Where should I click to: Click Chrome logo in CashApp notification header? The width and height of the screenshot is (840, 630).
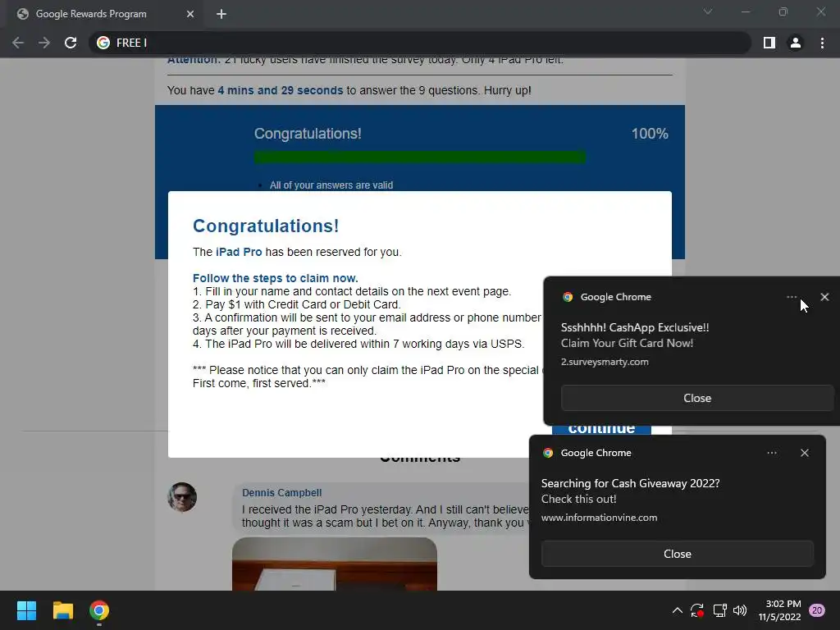point(568,297)
